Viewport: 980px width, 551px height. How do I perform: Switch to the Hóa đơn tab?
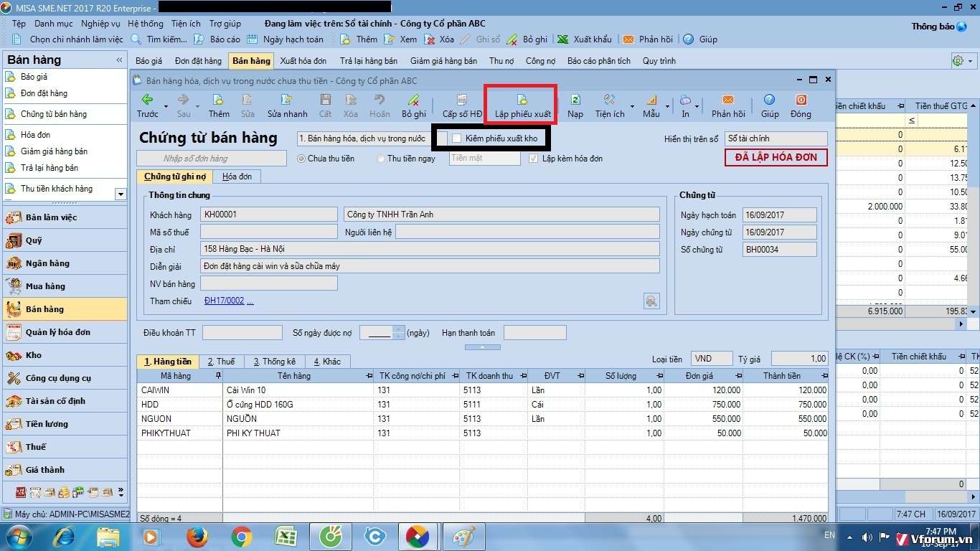coord(237,176)
